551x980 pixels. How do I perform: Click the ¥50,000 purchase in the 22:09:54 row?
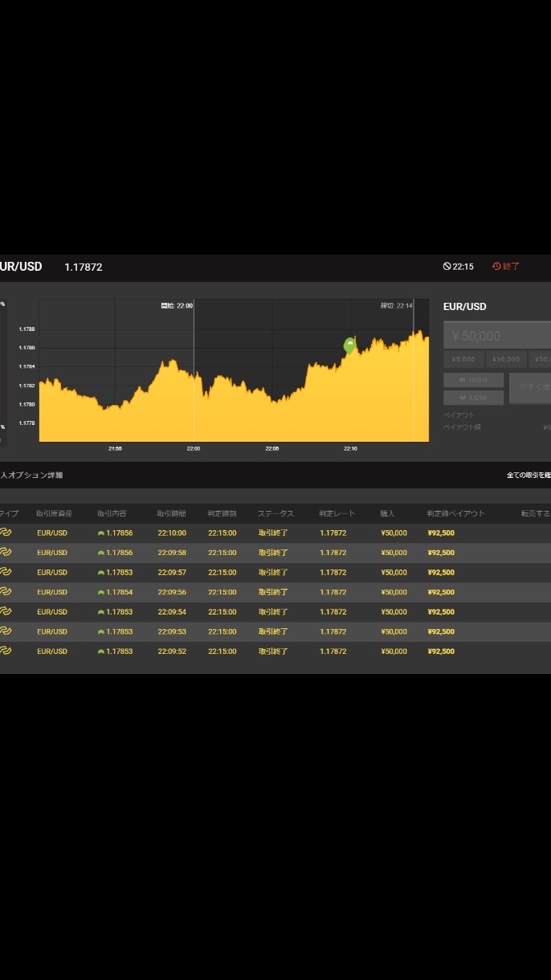coord(394,612)
